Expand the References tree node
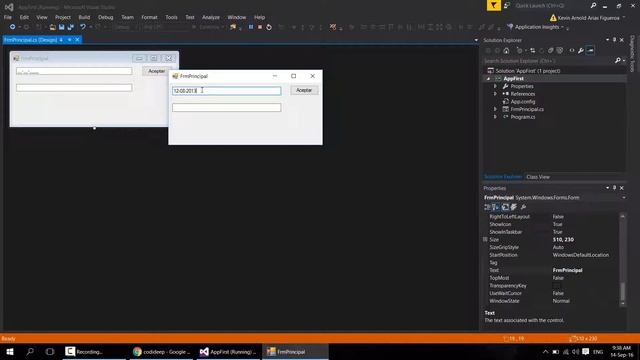The image size is (640, 360). point(495,94)
